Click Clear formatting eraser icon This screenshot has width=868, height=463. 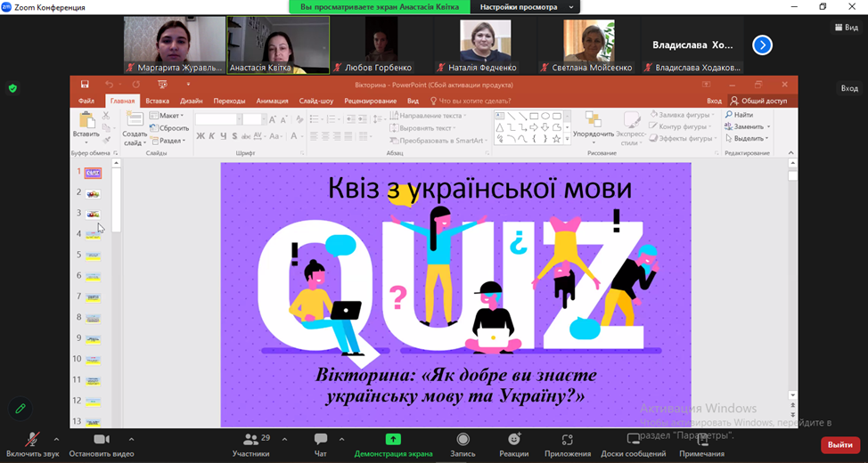(299, 119)
